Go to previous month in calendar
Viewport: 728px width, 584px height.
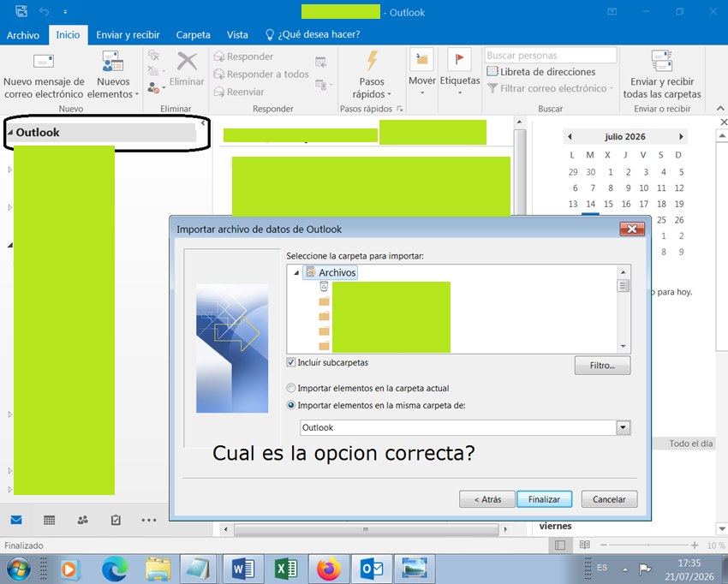[570, 136]
